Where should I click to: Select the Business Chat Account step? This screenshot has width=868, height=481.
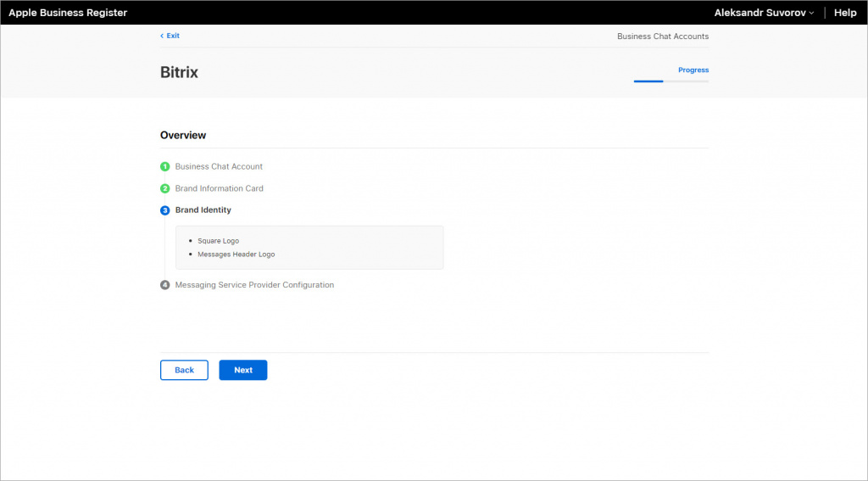tap(219, 166)
